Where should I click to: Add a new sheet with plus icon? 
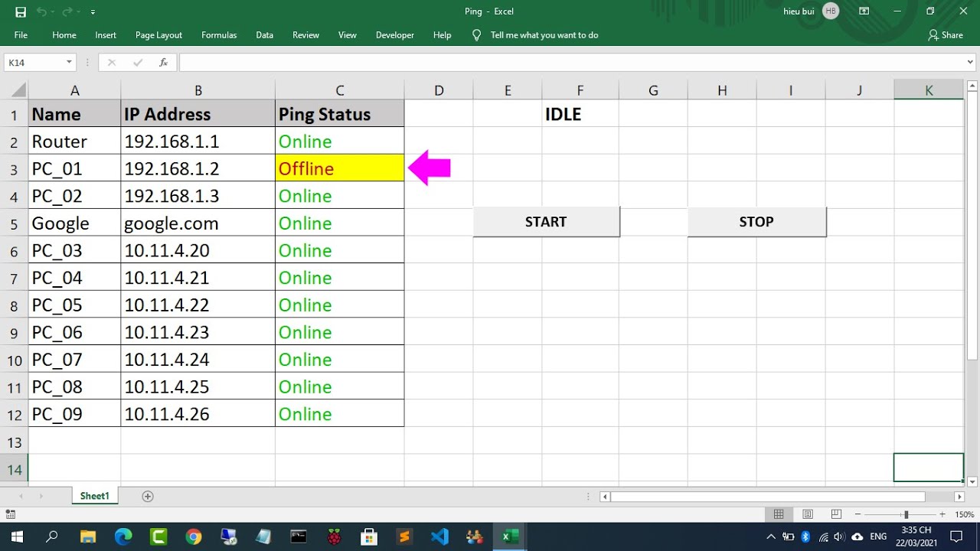click(148, 496)
